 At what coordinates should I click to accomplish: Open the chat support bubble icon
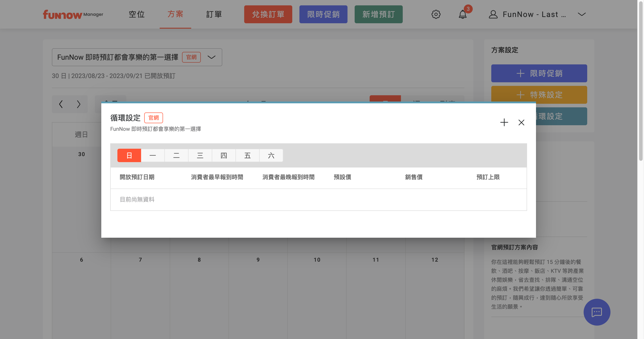coord(597,312)
